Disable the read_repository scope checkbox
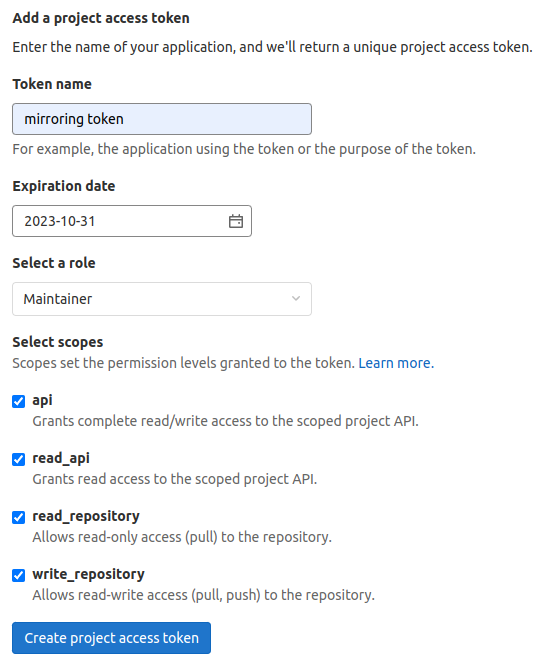The image size is (546, 665). [19, 517]
